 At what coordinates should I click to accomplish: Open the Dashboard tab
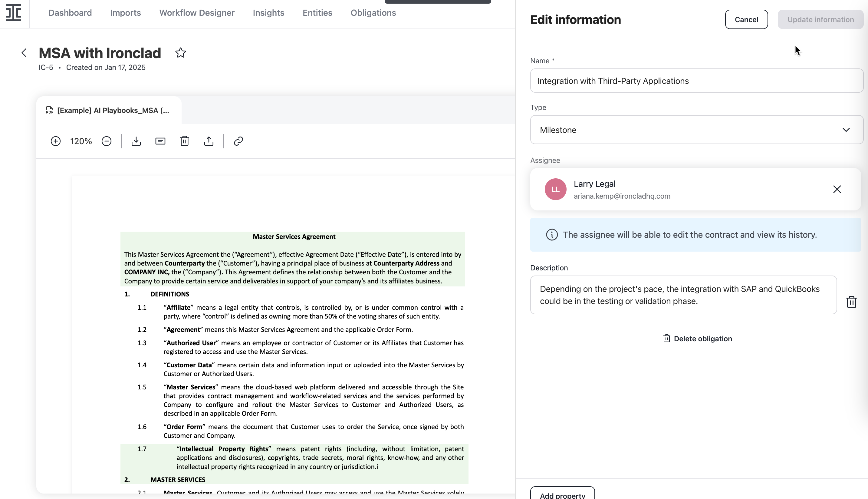click(x=70, y=13)
